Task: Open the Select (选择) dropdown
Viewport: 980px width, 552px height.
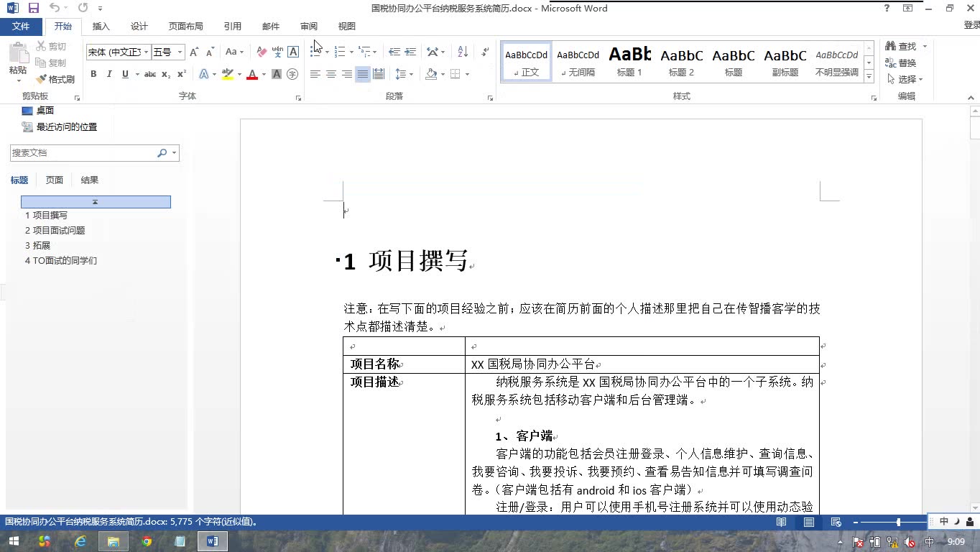Action: (905, 79)
